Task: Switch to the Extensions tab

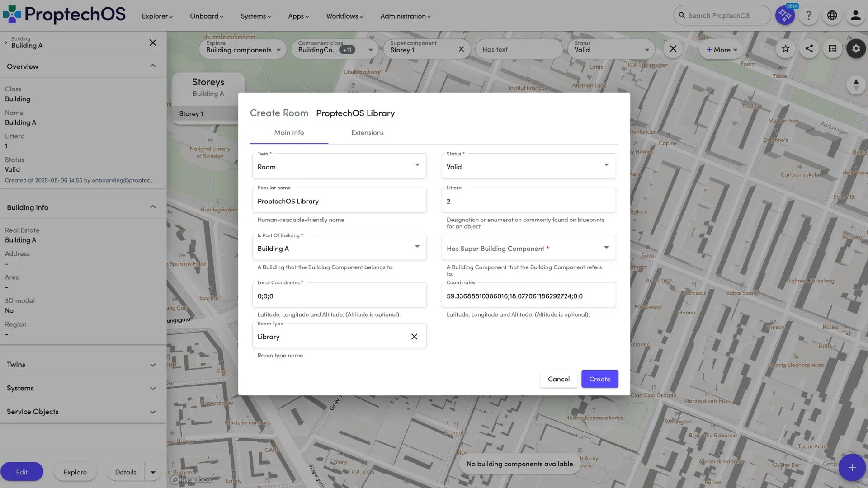Action: pos(368,133)
